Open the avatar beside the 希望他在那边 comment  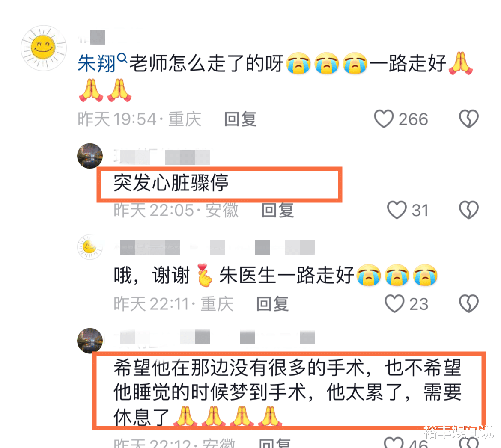[90, 341]
